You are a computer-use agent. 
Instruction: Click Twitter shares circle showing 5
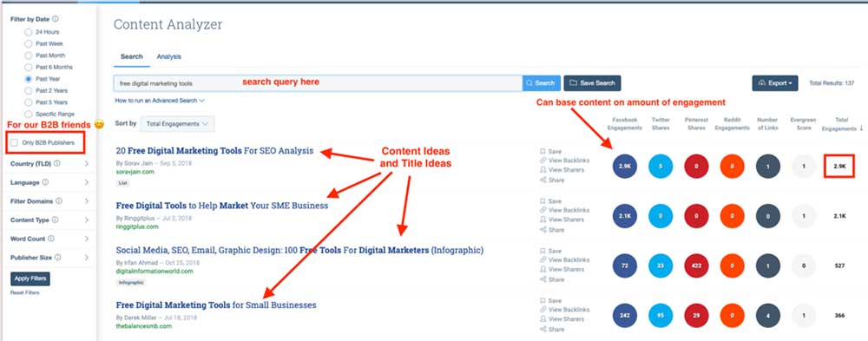click(661, 166)
